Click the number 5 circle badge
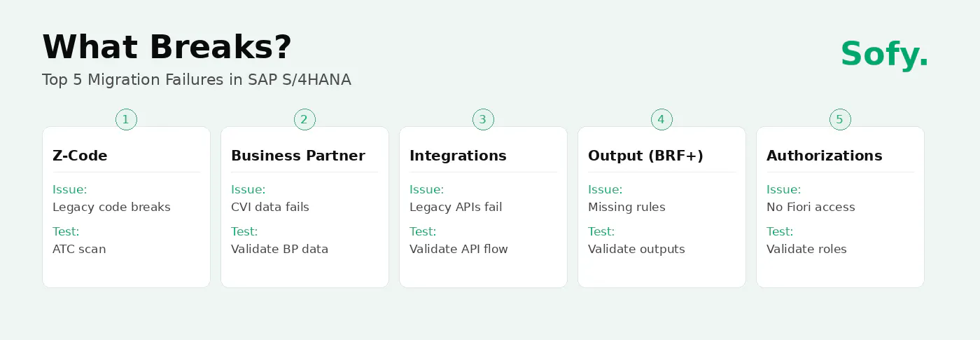980x340 pixels. 840,120
